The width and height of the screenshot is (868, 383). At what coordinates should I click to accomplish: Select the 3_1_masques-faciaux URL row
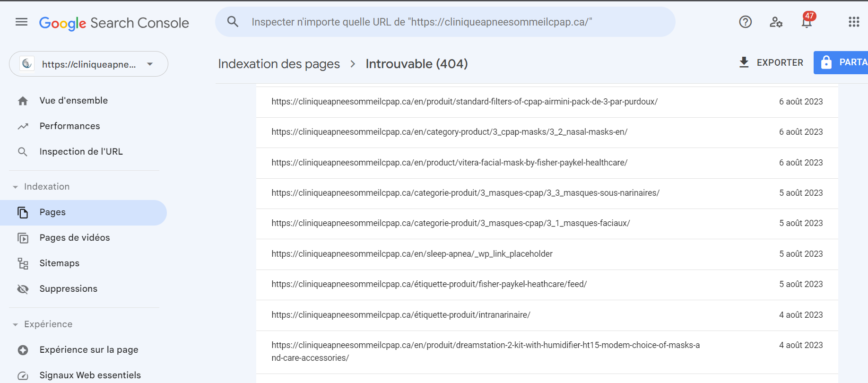click(x=547, y=224)
